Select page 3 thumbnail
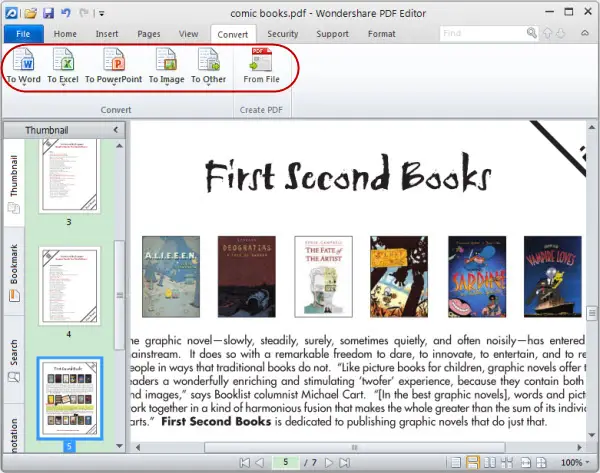The height and width of the screenshot is (473, 600). (69, 175)
